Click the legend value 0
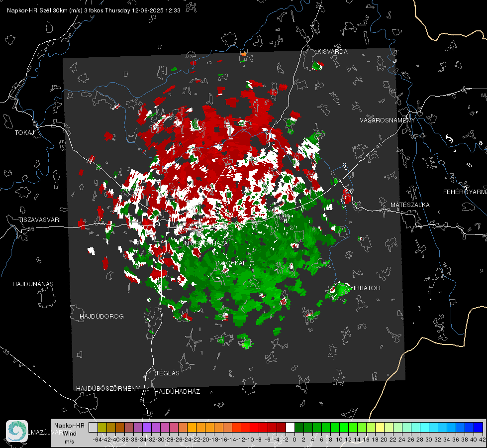 [x=294, y=440]
